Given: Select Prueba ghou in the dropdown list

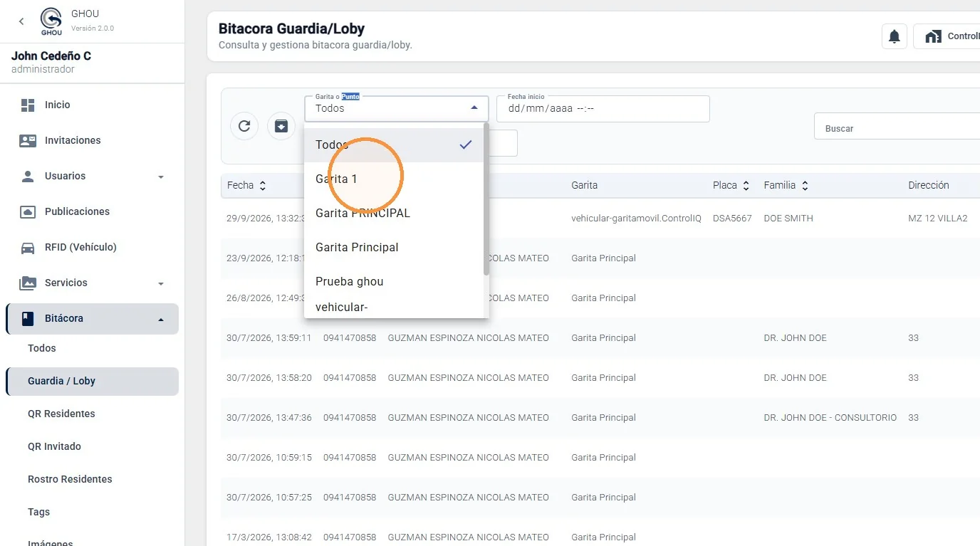Looking at the screenshot, I should click(394, 282).
